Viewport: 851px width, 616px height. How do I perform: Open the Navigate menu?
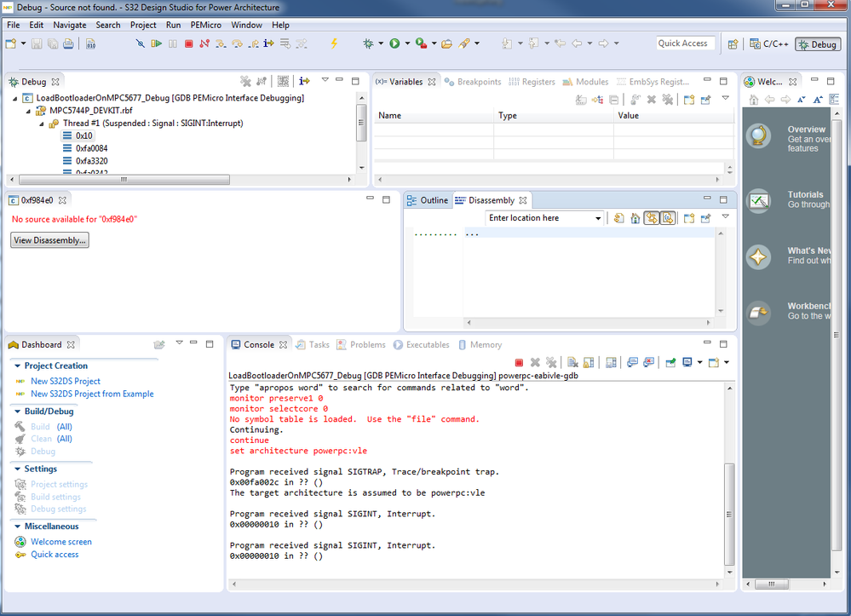click(x=70, y=25)
